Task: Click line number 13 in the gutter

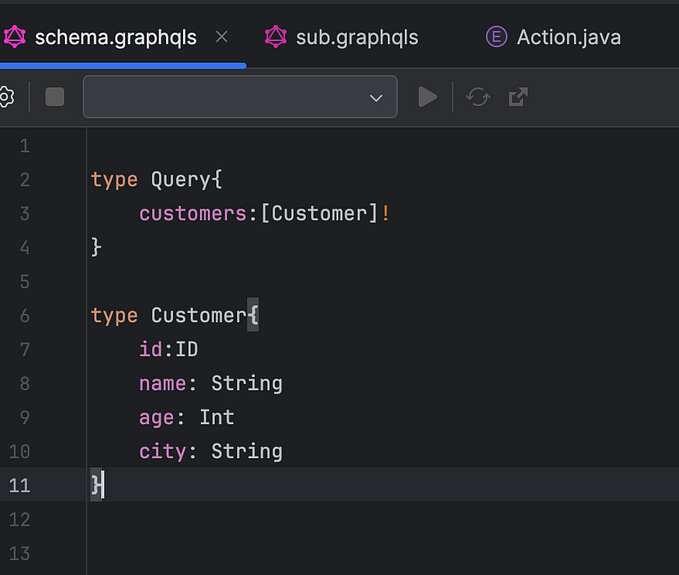Action: pyautogui.click(x=20, y=554)
